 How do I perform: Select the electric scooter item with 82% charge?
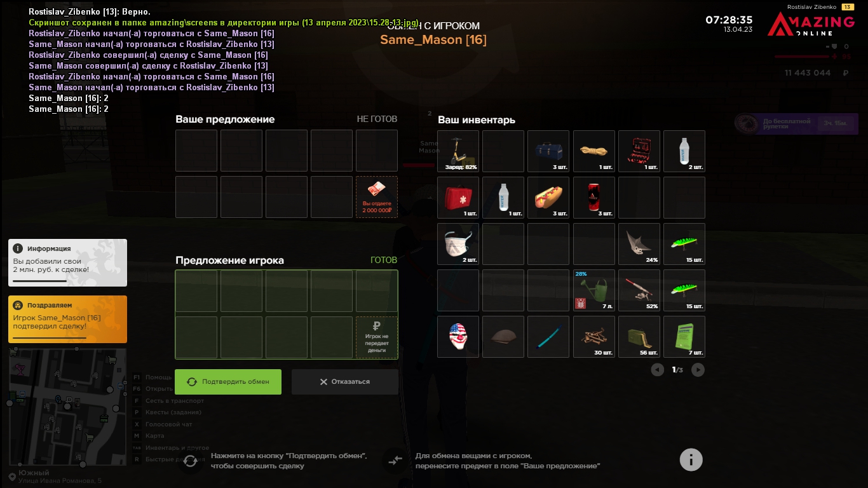point(458,151)
